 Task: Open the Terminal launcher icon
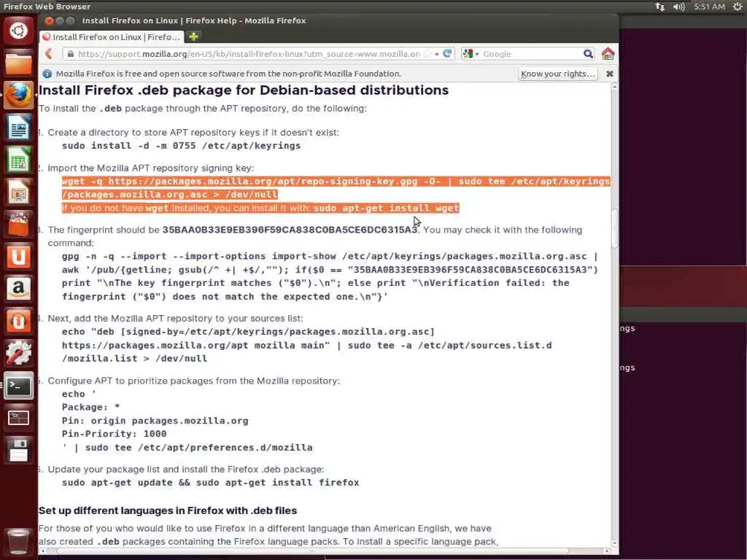click(18, 386)
